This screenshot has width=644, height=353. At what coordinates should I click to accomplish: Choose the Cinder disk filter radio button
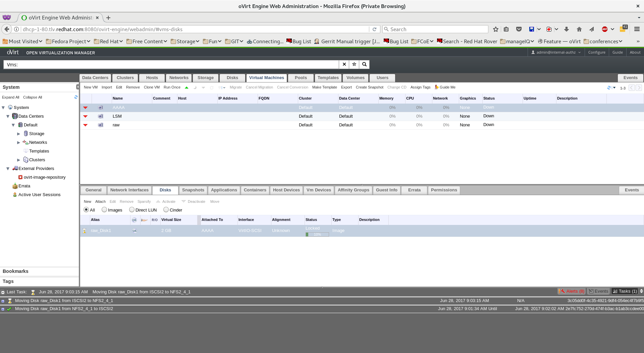166,210
